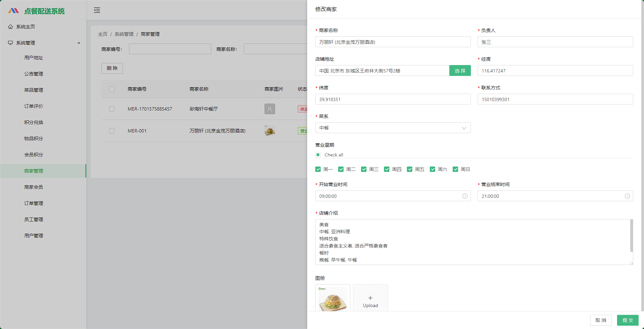
Task: Uncheck 周日 business day
Action: (x=455, y=169)
